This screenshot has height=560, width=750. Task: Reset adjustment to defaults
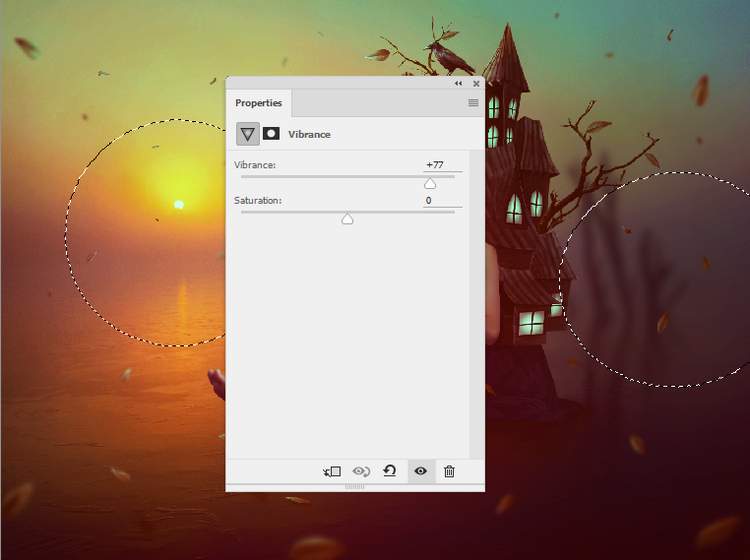[390, 471]
